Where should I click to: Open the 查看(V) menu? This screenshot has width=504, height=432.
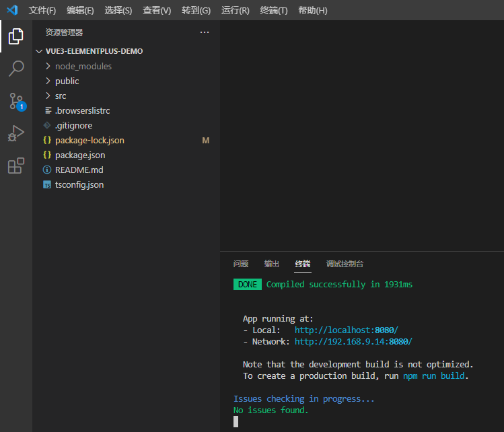(x=157, y=10)
